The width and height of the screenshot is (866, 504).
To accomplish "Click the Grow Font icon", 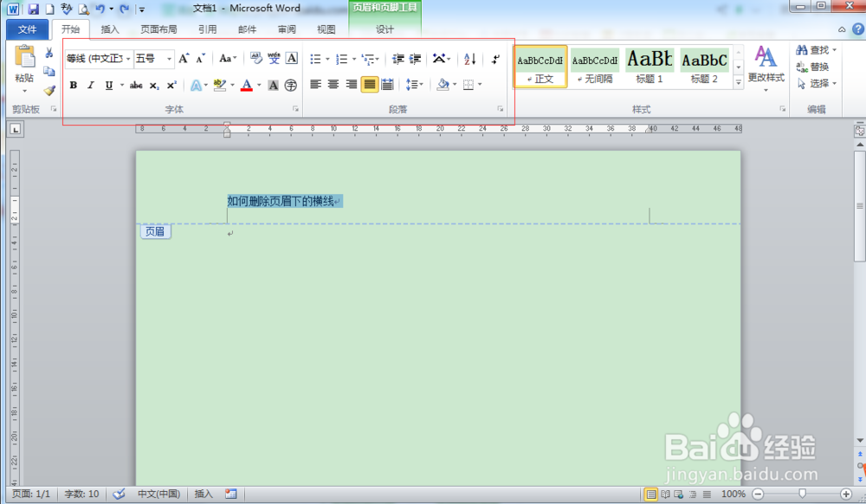I will click(184, 58).
